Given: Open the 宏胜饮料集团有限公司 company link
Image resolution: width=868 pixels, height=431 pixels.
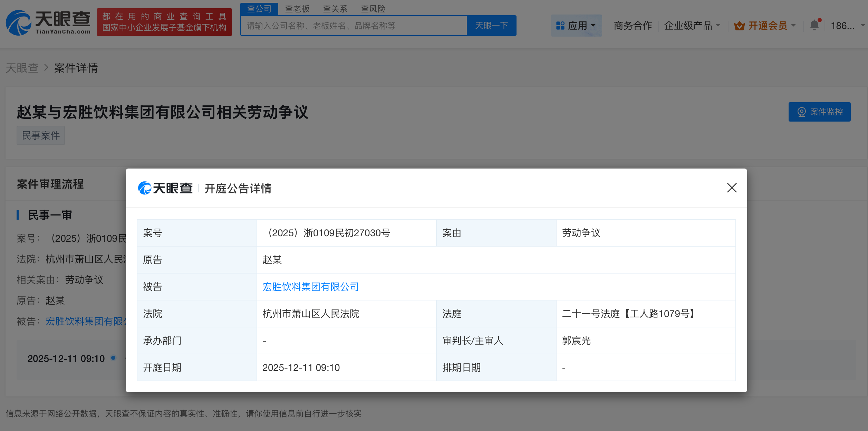Looking at the screenshot, I should (x=310, y=287).
